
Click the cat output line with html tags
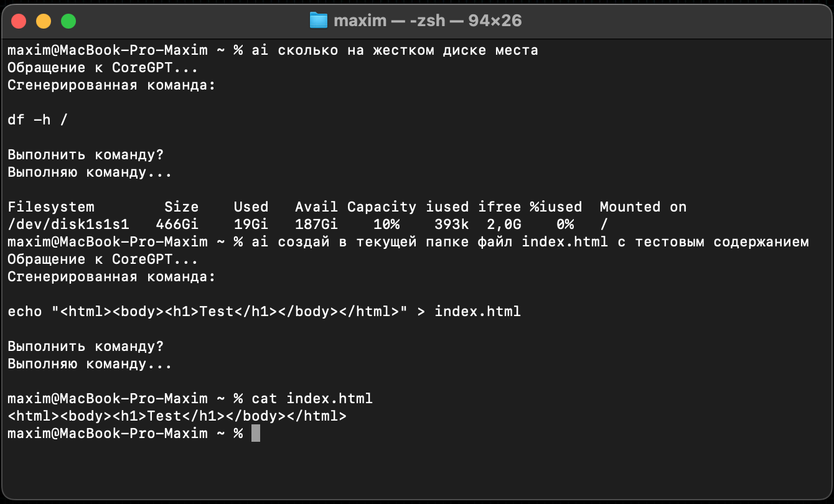tap(177, 416)
